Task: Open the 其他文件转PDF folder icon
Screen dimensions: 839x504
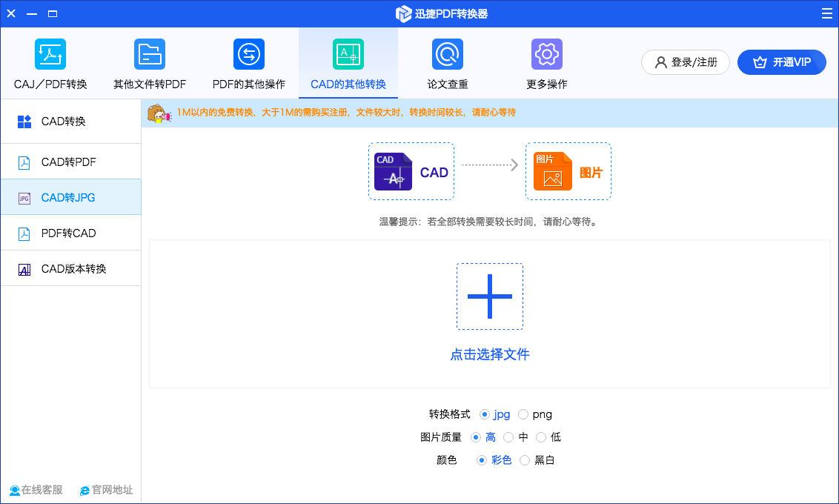Action: pyautogui.click(x=149, y=54)
